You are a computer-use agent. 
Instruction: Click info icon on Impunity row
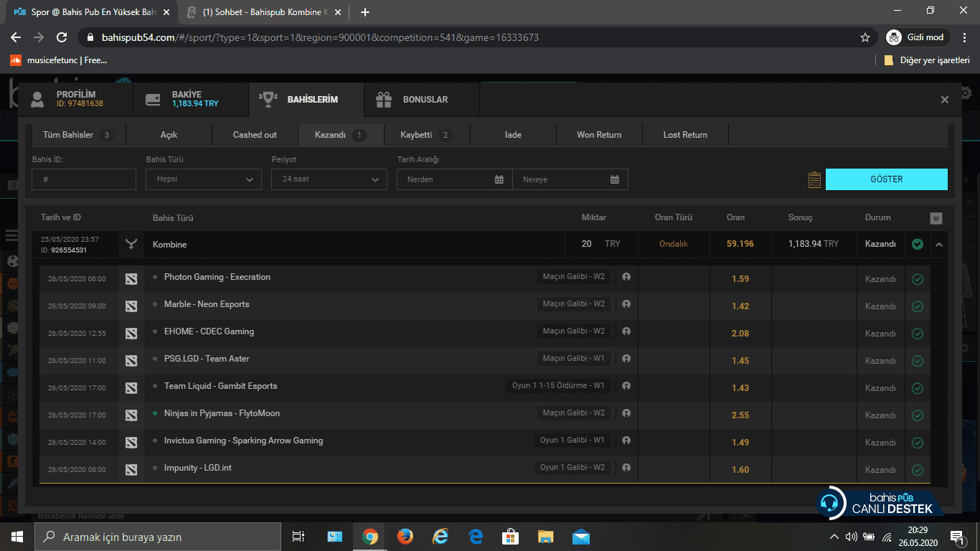pyautogui.click(x=626, y=468)
